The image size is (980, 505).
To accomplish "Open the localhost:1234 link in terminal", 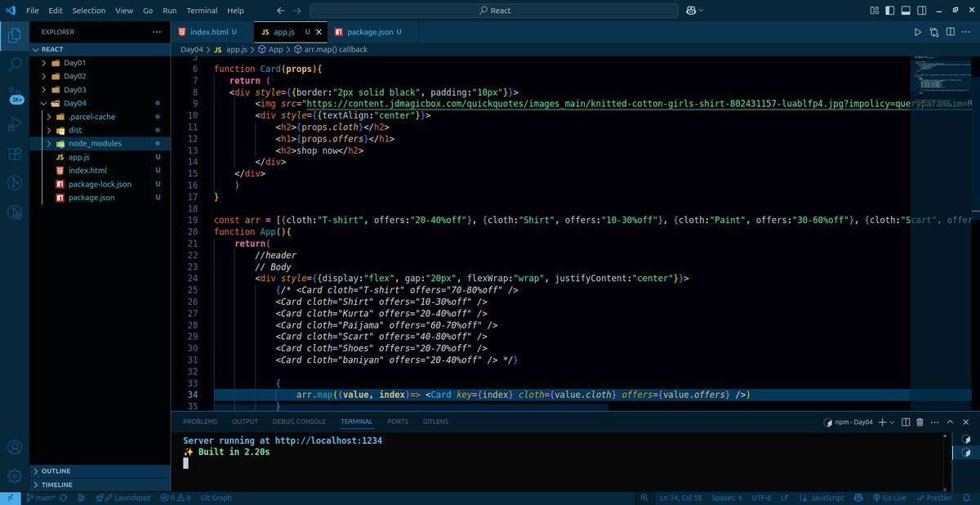I will click(x=328, y=440).
